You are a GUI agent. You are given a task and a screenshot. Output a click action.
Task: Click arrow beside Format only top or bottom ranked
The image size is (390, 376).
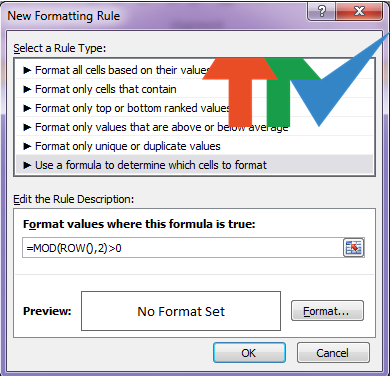[x=27, y=108]
